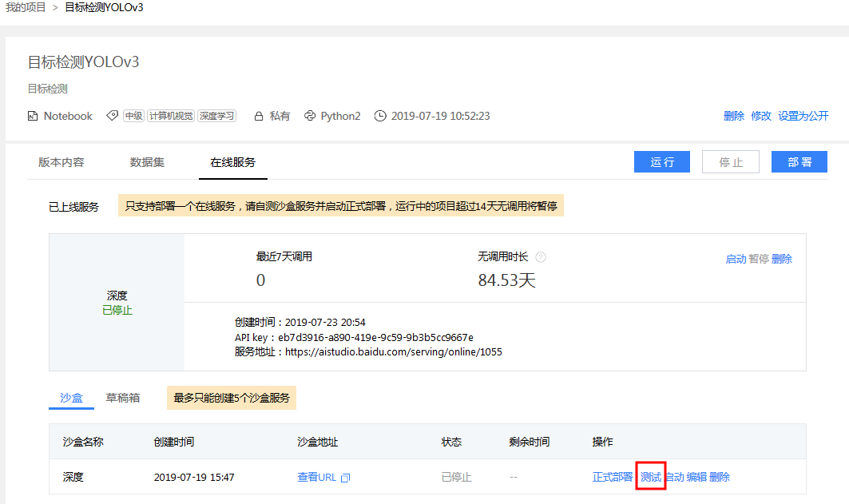Click the project 删除 link at top right
This screenshot has width=849, height=504.
734,116
